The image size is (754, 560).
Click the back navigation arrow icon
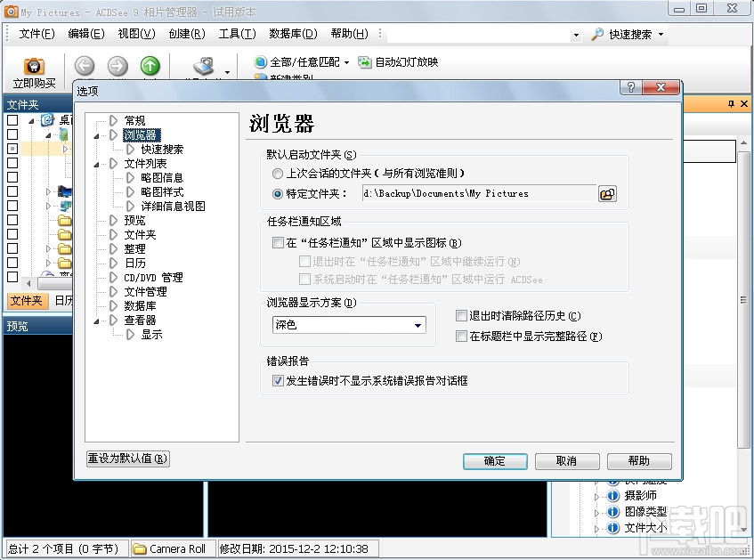point(84,64)
